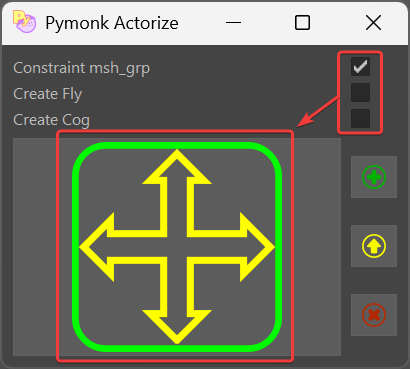Click the Create Fly label text

(x=48, y=94)
